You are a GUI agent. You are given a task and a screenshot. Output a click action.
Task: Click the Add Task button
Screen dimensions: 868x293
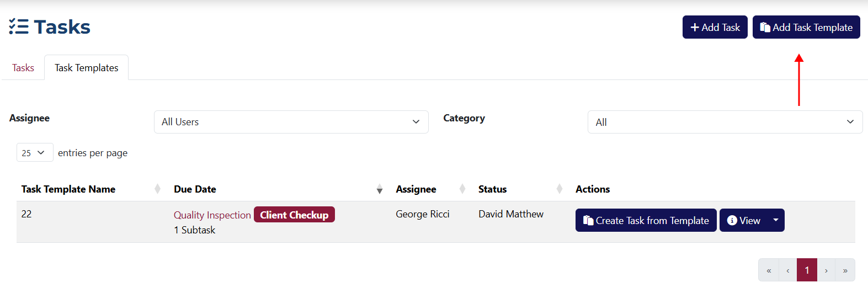click(x=715, y=27)
